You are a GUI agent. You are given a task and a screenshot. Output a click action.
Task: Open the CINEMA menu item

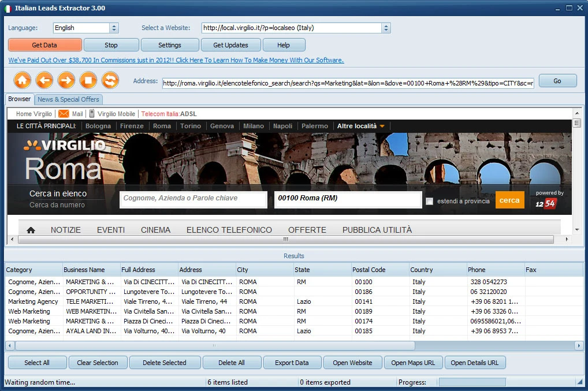(x=155, y=230)
